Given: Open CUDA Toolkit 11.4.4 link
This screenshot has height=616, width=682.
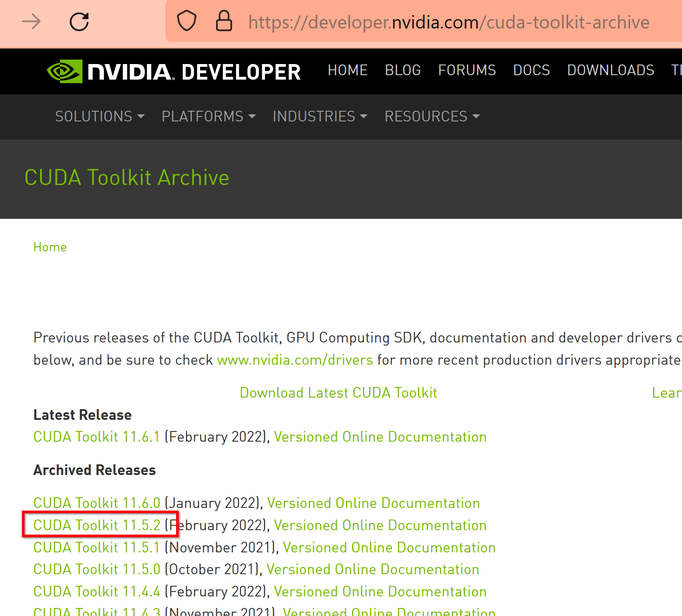Looking at the screenshot, I should [97, 592].
